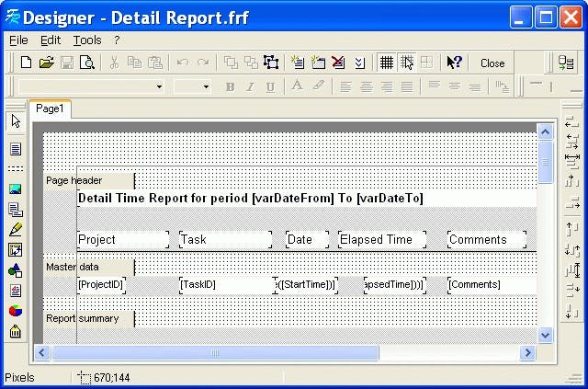The image size is (588, 389).
Task: Toggle Underline text formatting
Action: tap(270, 86)
